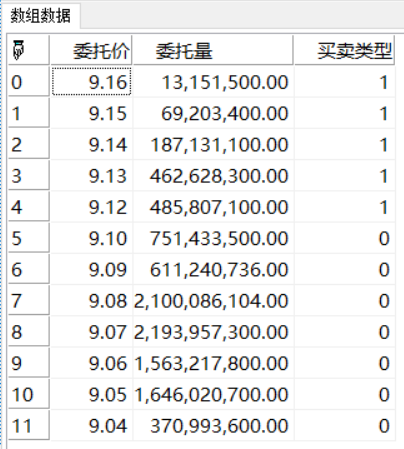
Task: Switch to the 数组数据 tab
Action: (x=40, y=15)
